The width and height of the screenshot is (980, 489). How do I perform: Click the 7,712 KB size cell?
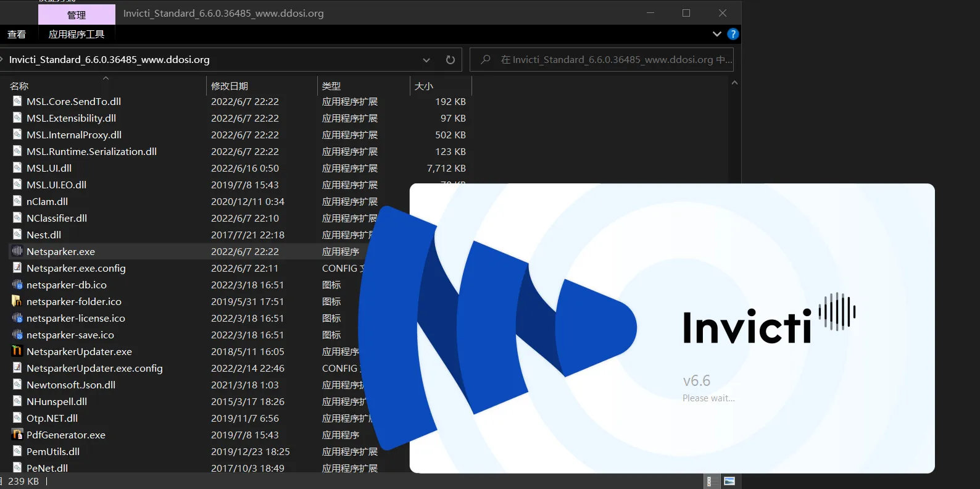(x=446, y=168)
